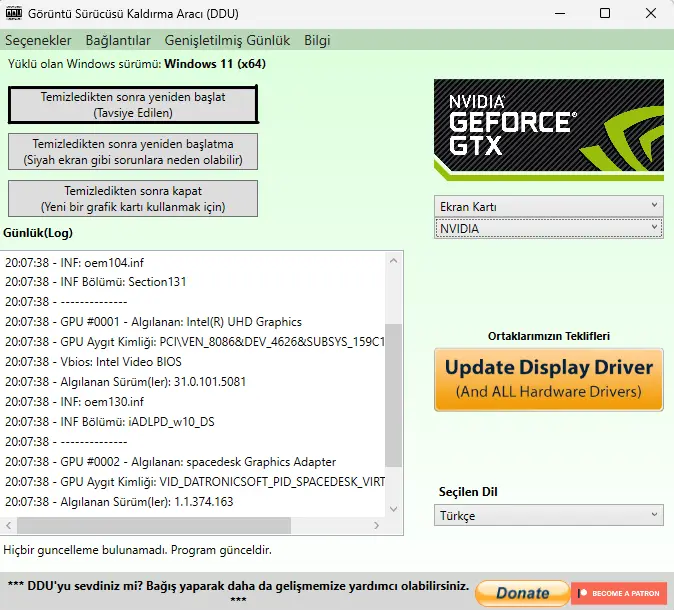Select log line 'INF Bölümü: Section131'

(95, 282)
